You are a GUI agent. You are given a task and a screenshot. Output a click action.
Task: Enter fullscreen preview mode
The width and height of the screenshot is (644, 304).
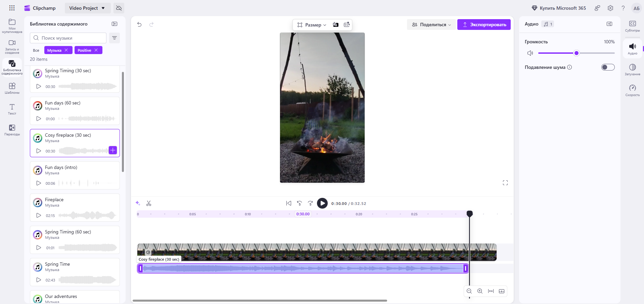[505, 183]
